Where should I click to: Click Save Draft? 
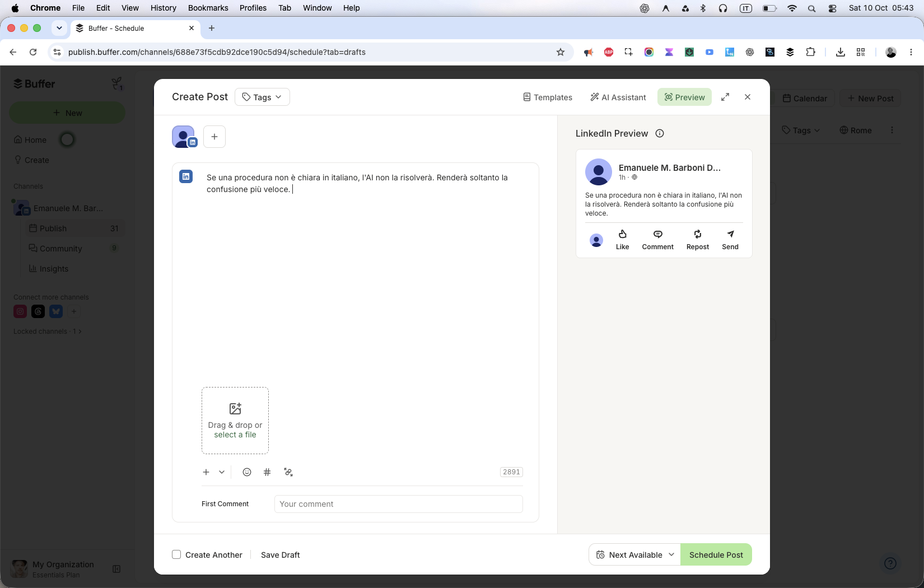coord(281,554)
